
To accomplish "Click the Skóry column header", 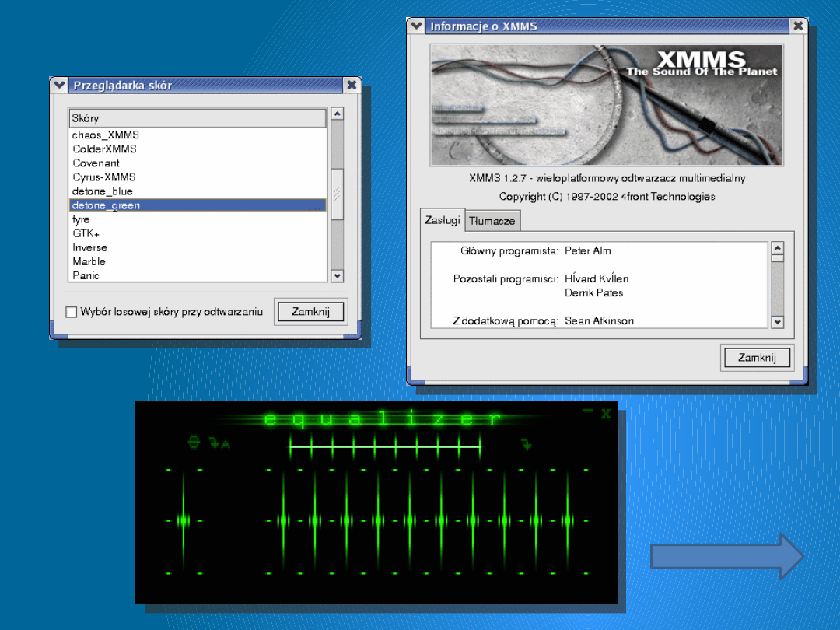I will pyautogui.click(x=197, y=118).
